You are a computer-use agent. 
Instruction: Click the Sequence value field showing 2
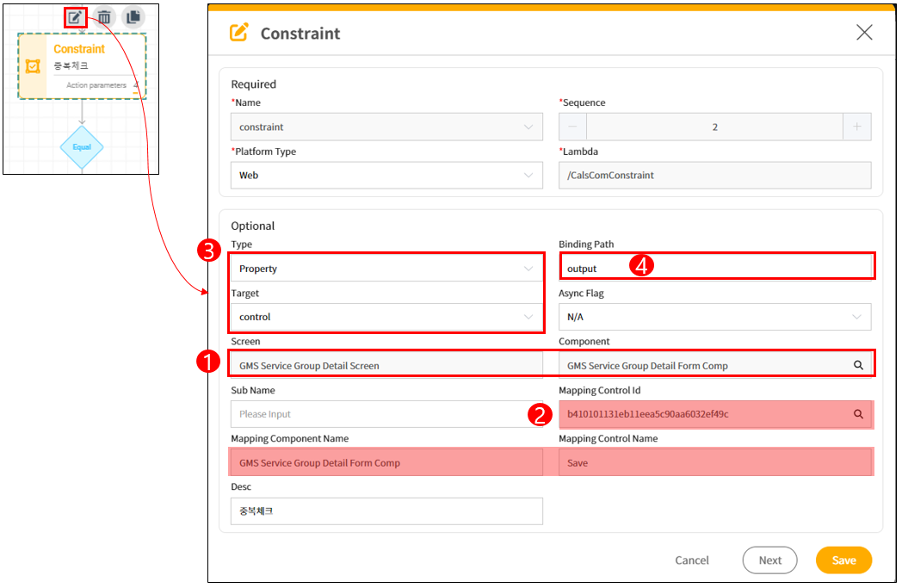coord(714,127)
